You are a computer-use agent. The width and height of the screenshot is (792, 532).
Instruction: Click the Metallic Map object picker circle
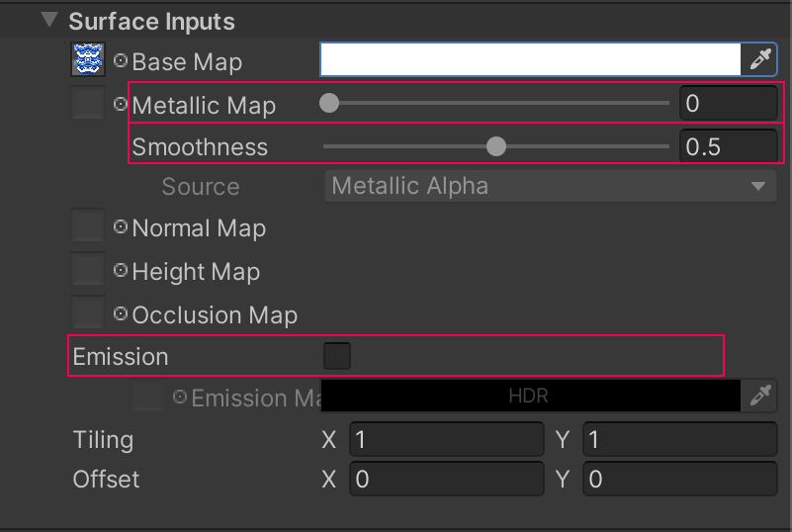click(x=121, y=103)
